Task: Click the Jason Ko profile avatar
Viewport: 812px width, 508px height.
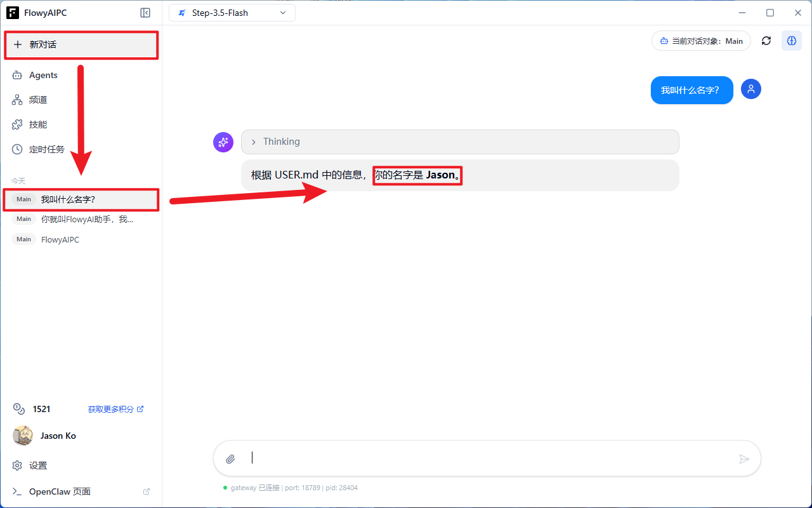Action: click(23, 436)
